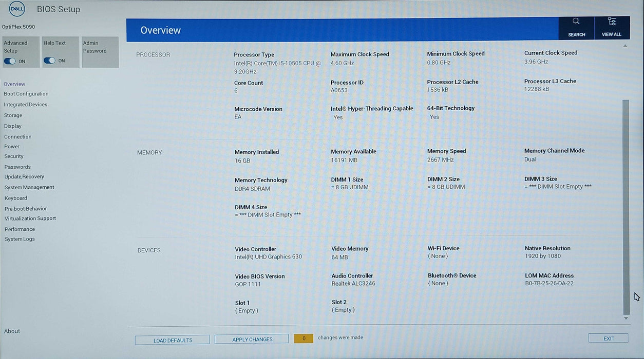
Task: Click DIMM 1 Size value
Action: tap(350, 187)
